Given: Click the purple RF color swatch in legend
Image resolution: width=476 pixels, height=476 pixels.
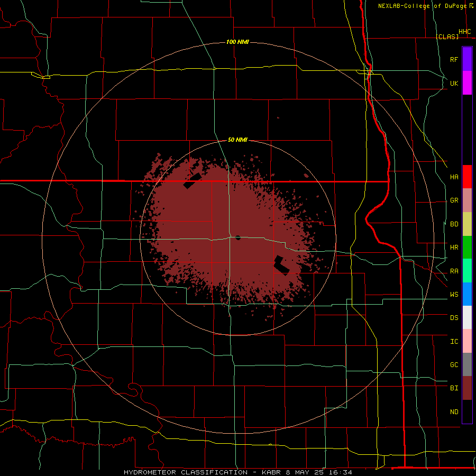Looking at the screenshot, I should pyautogui.click(x=467, y=59).
